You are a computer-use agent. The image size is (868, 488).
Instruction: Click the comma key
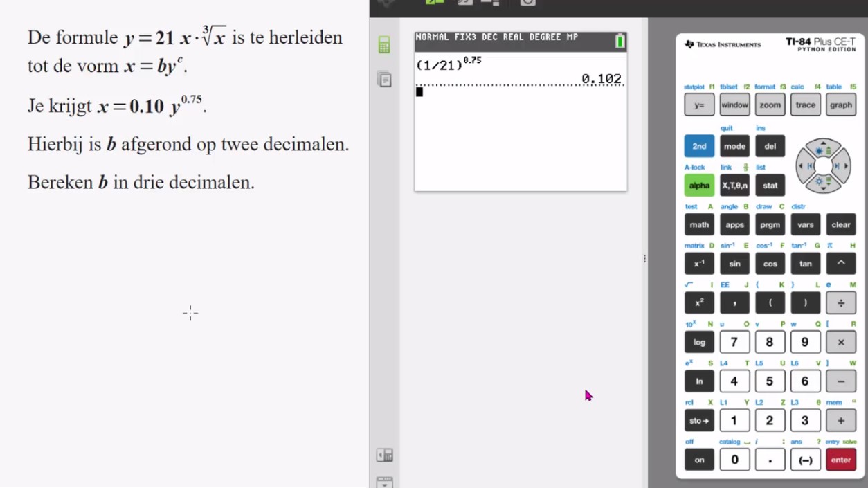(734, 302)
